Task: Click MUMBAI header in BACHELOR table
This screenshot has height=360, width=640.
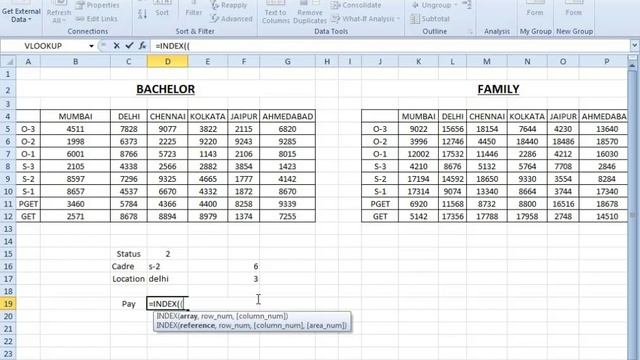Action: click(76, 116)
